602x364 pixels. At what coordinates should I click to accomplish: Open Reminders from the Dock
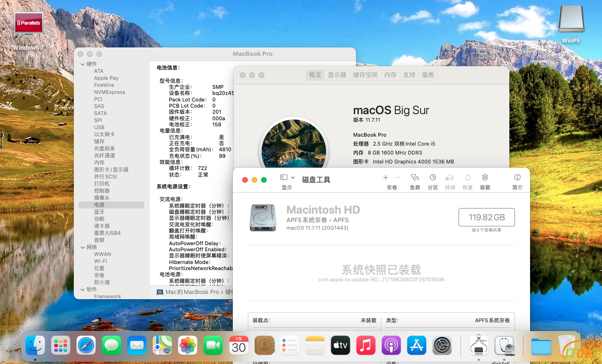tap(290, 346)
